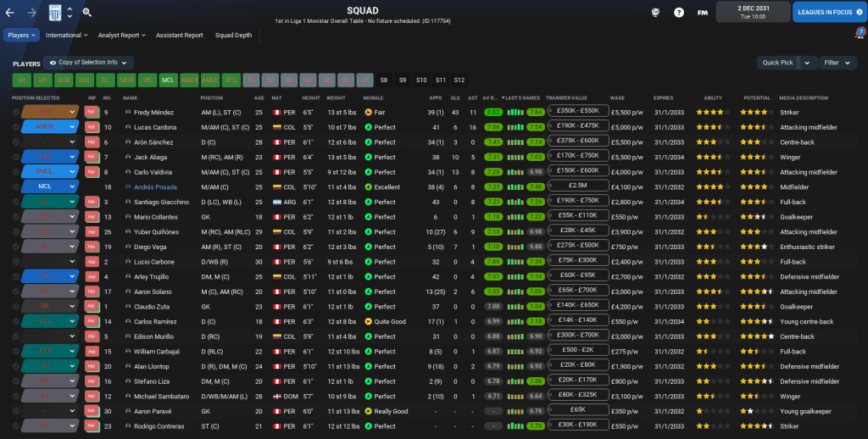The height and width of the screenshot is (439, 868).
Task: Toggle selection circle for Andrés Posada row
Action: [x=16, y=186]
